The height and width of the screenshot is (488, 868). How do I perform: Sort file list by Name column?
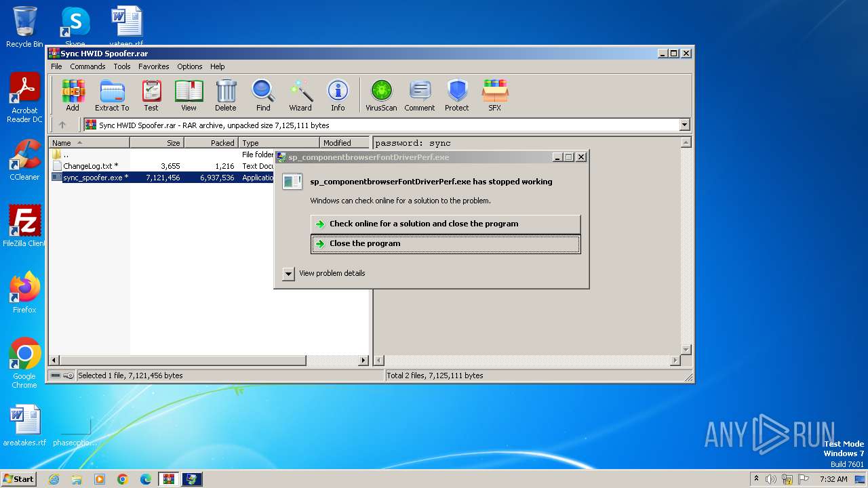89,143
